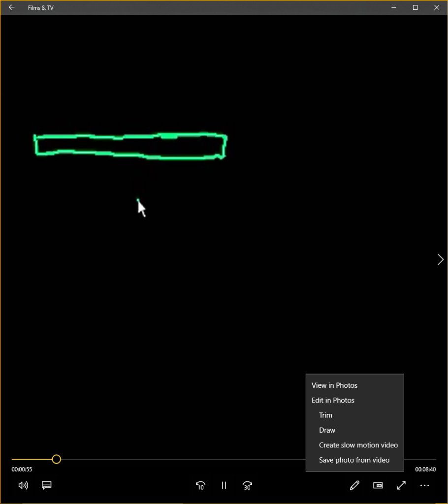The image size is (448, 504).
Task: Open the volume control speaker icon
Action: point(23,485)
